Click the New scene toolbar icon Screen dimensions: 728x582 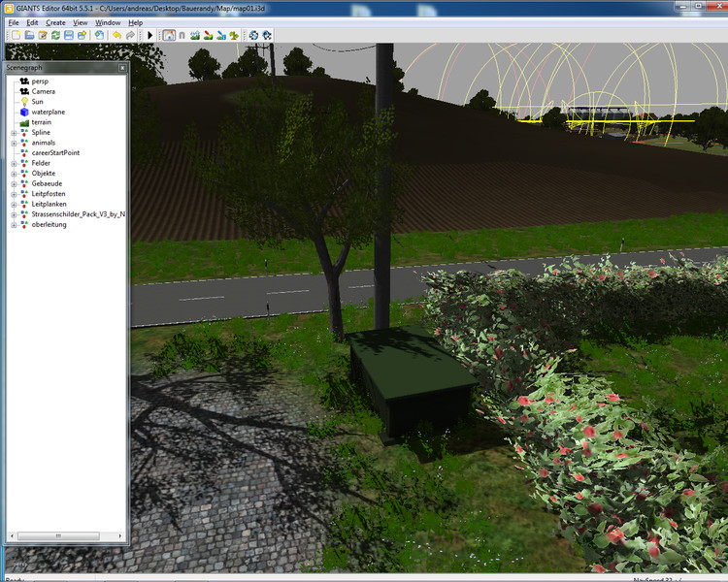pos(17,35)
